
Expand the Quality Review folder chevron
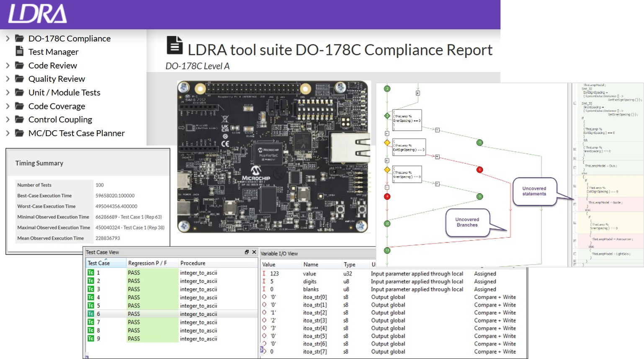pyautogui.click(x=8, y=79)
